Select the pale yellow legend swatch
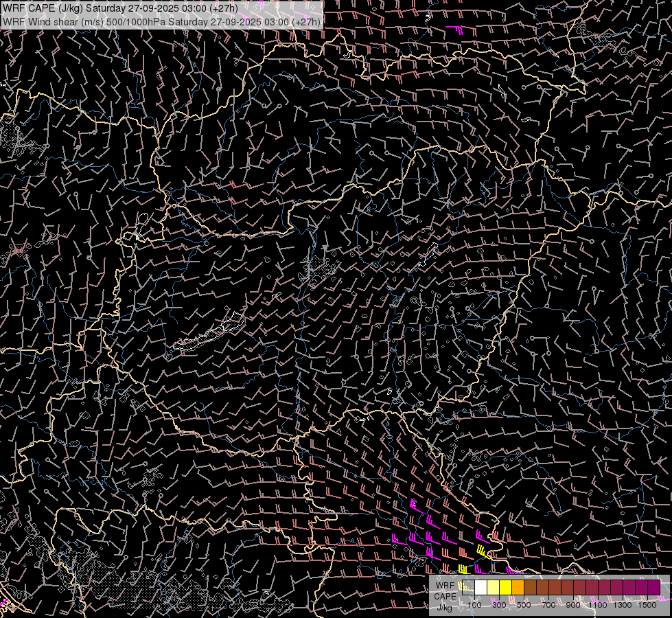The image size is (672, 618). [x=493, y=588]
